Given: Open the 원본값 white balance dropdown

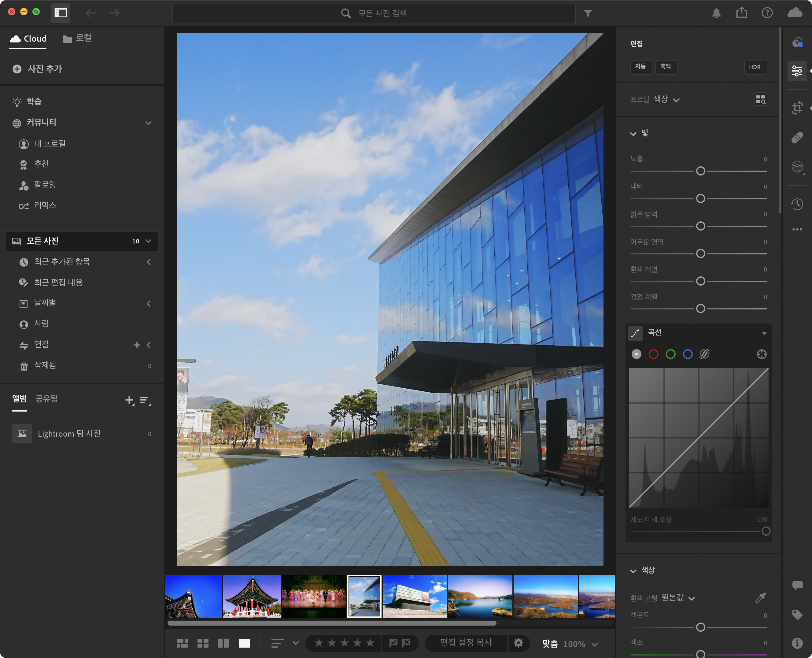Looking at the screenshot, I should tap(677, 598).
